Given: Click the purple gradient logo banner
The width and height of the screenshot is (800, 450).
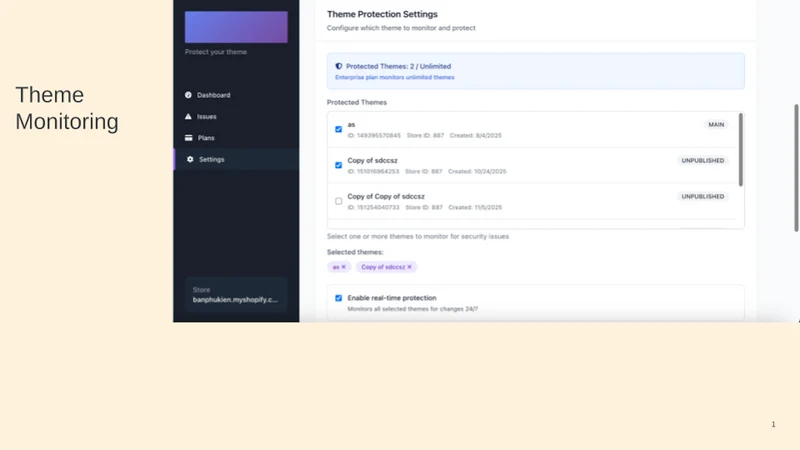Looking at the screenshot, I should [x=236, y=27].
